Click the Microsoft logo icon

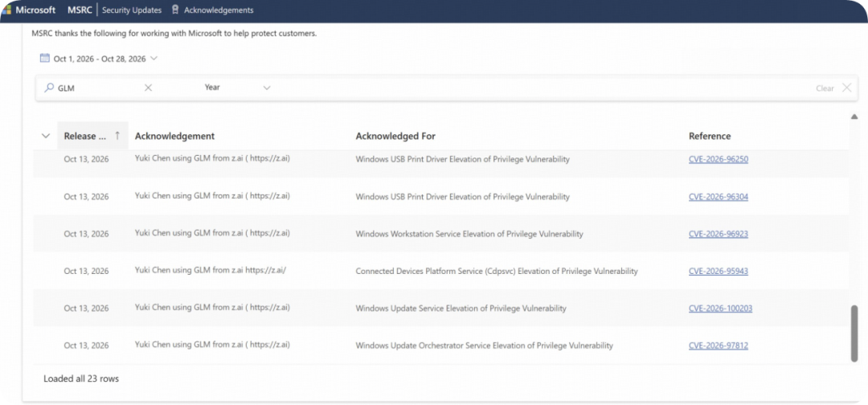click(6, 10)
